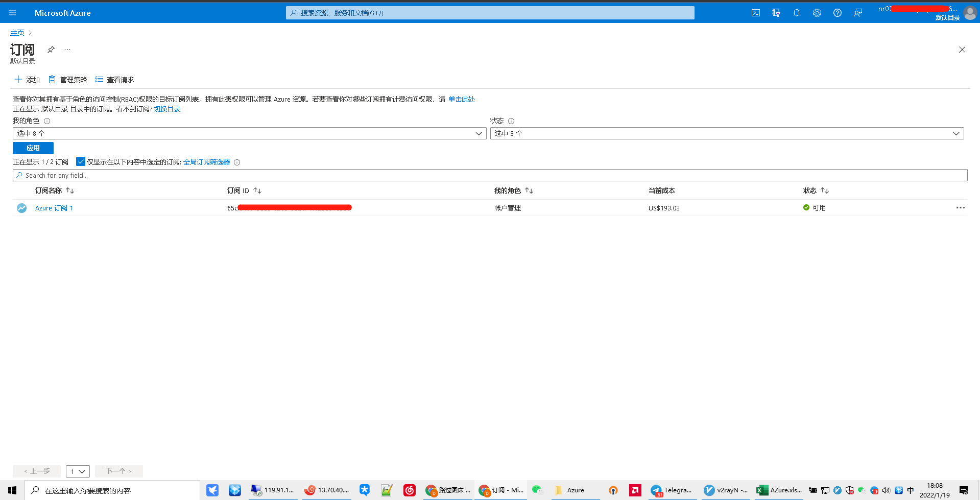
Task: Click the 下一个 next page button
Action: (119, 471)
